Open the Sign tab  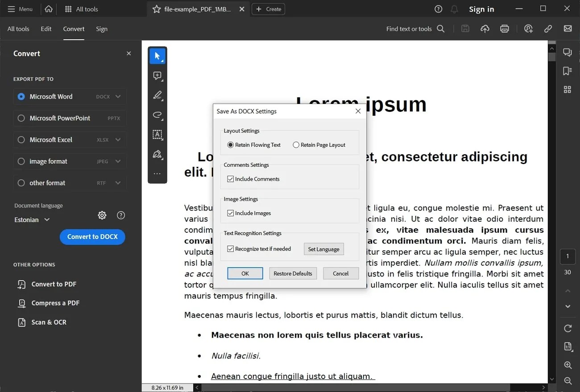pos(102,29)
